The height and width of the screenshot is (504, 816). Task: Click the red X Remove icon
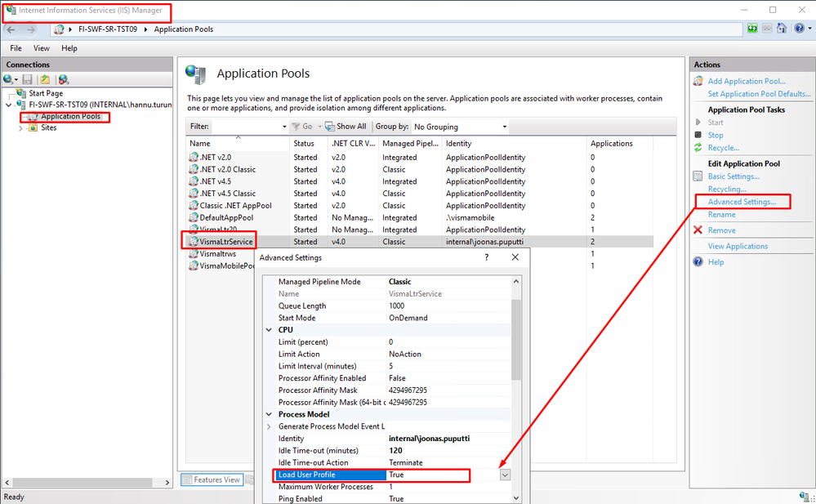[x=698, y=230]
